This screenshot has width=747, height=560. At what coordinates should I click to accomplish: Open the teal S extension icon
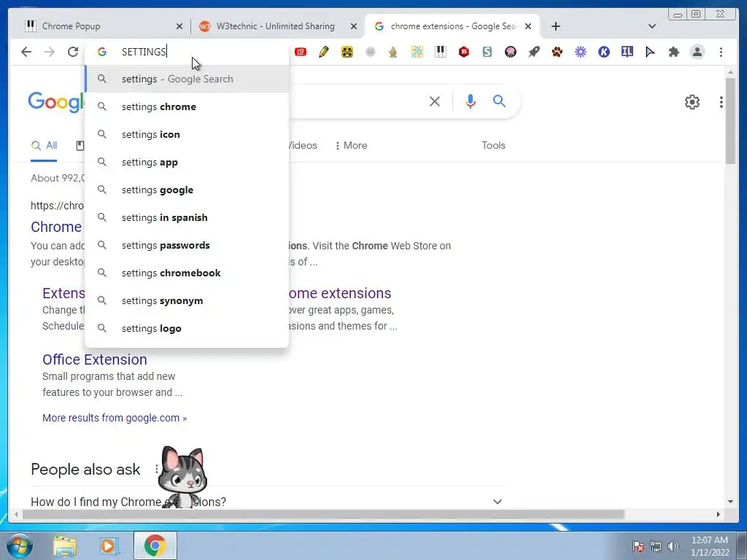click(487, 52)
